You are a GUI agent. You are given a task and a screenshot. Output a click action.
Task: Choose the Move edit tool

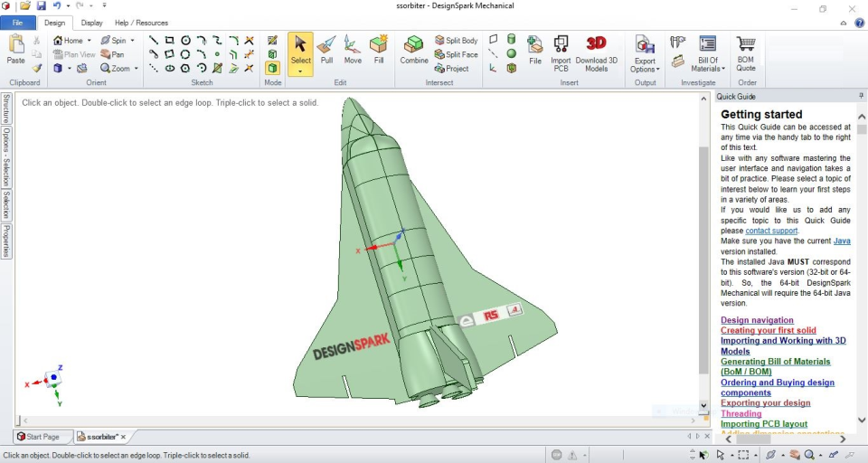353,50
